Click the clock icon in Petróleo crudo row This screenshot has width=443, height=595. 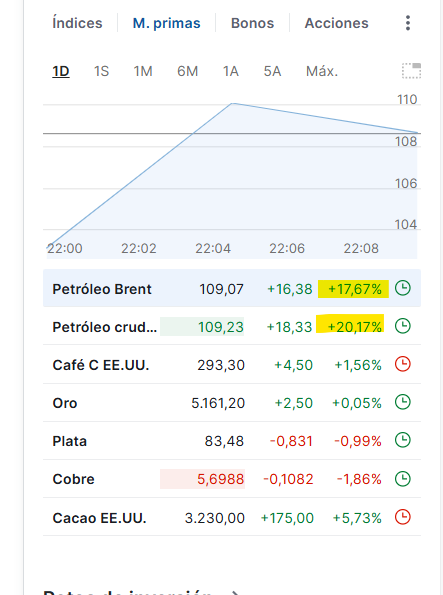403,326
